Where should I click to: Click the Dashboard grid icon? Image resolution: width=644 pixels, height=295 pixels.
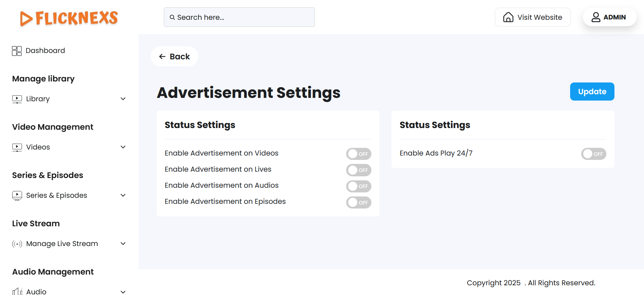(17, 51)
